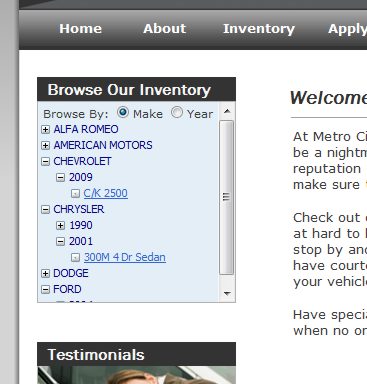The image size is (367, 384).
Task: Collapse the 2009 year under Chevrolet
Action: [x=60, y=177]
